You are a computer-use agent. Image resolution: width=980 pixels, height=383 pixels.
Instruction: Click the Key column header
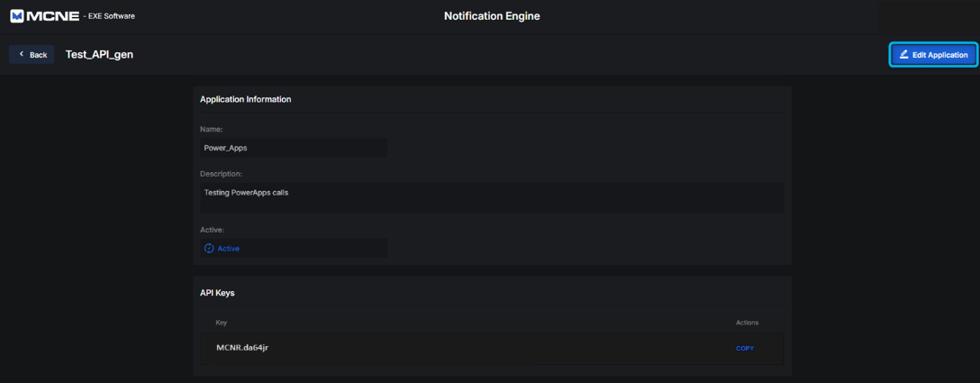click(x=222, y=323)
